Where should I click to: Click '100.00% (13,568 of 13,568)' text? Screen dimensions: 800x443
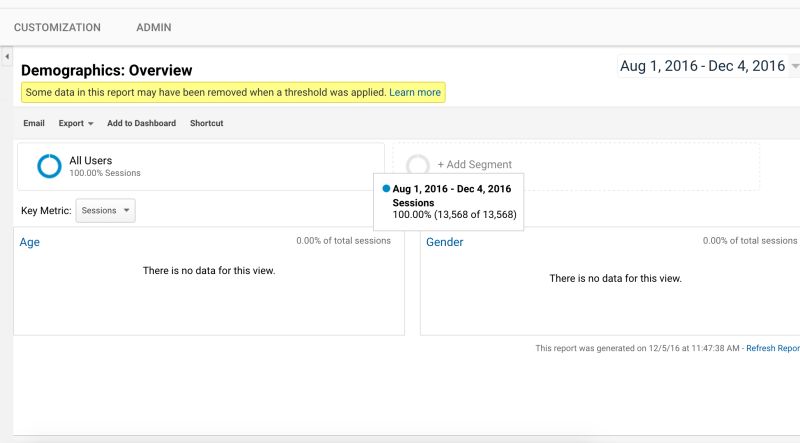click(x=454, y=214)
